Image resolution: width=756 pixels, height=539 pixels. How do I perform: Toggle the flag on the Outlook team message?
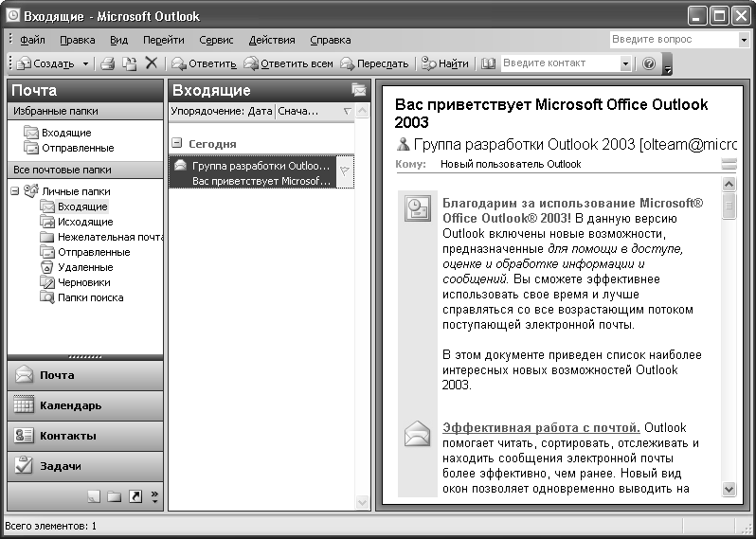point(345,171)
